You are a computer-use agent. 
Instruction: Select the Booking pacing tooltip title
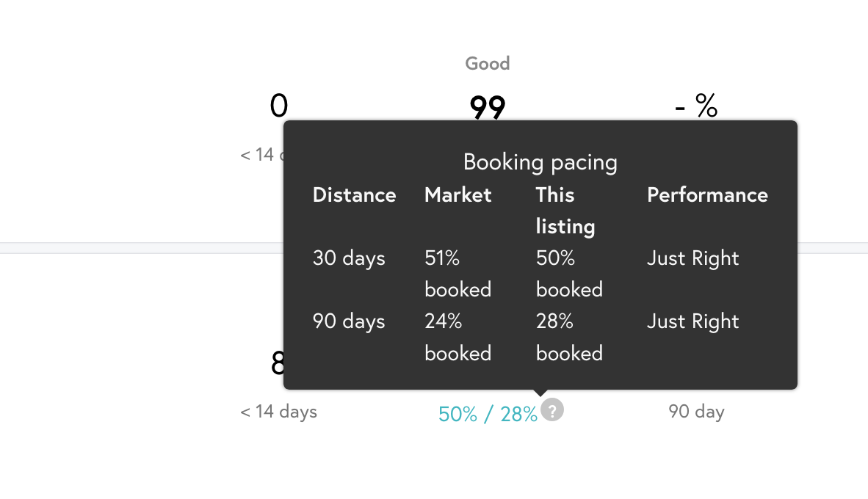click(x=540, y=162)
